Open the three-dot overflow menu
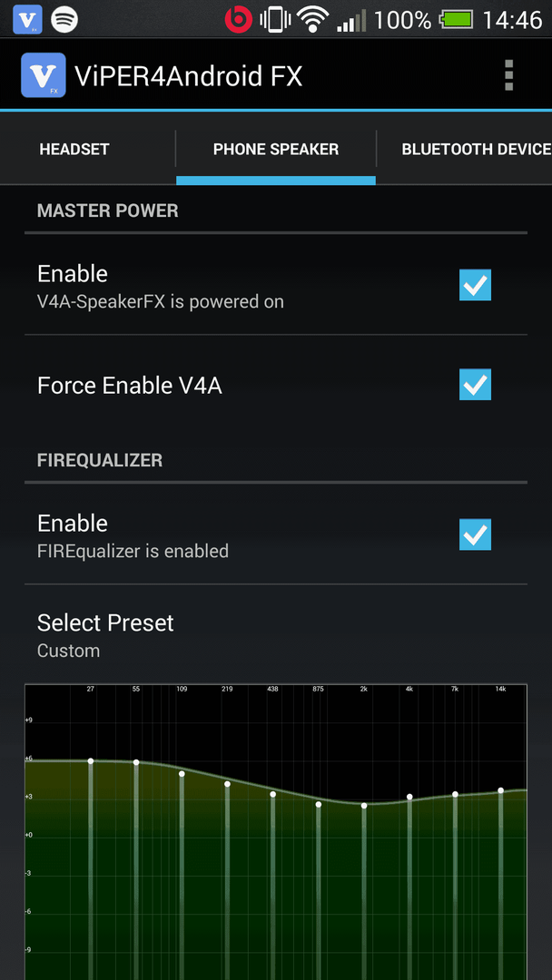Viewport: 552px width, 980px height. tap(508, 75)
